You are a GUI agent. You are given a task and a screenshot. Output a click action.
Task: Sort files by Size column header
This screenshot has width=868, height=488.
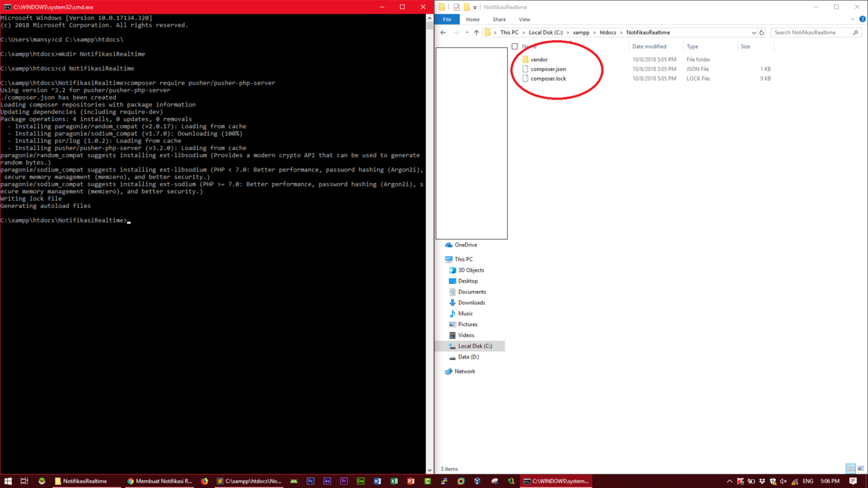[x=745, y=47]
